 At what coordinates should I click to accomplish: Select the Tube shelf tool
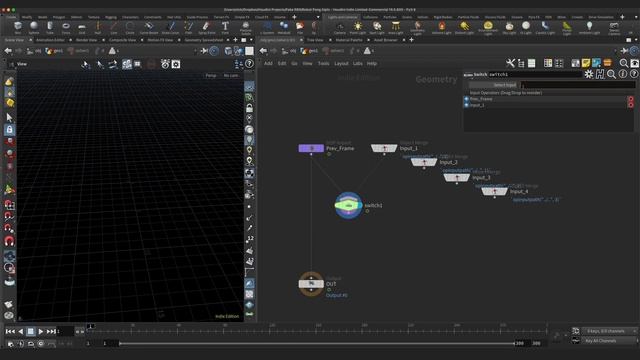click(x=50, y=27)
